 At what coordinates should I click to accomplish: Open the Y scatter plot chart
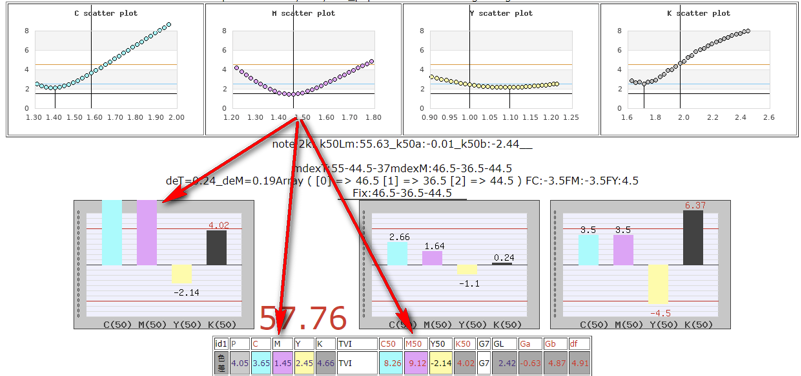(501, 69)
